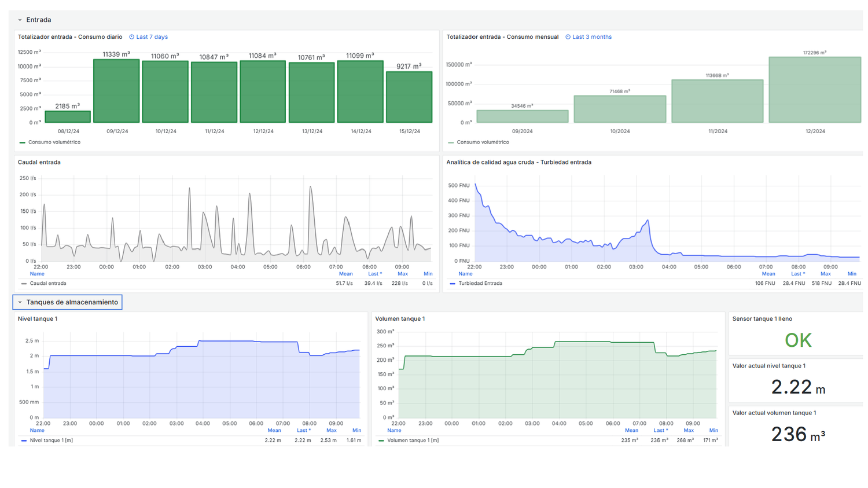
Task: Click the 106 FNU mean turbidity value
Action: pyautogui.click(x=765, y=284)
